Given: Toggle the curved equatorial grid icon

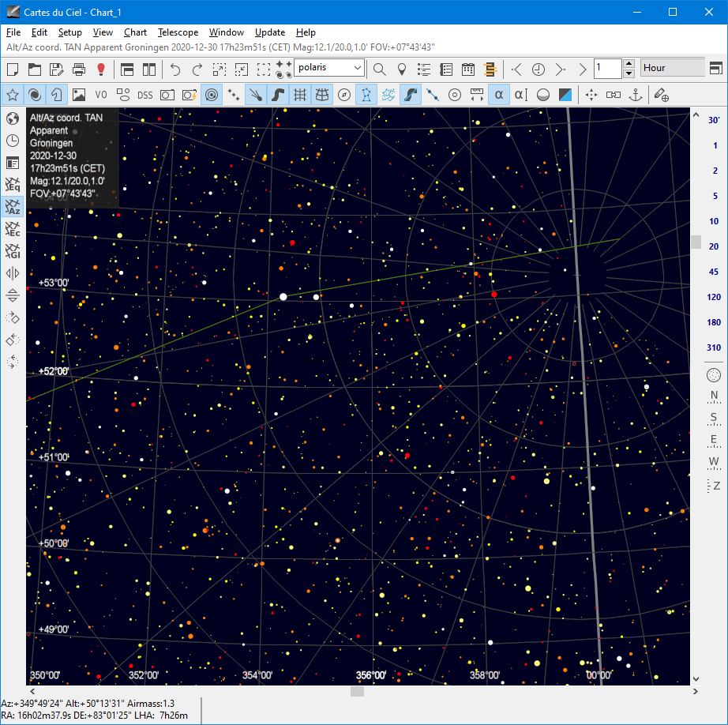Looking at the screenshot, I should 322,96.
